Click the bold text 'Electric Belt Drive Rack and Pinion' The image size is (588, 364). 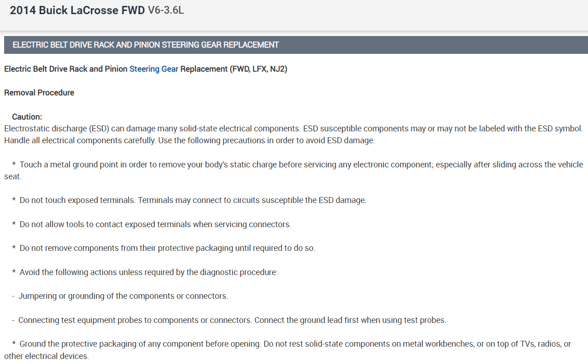click(x=66, y=69)
